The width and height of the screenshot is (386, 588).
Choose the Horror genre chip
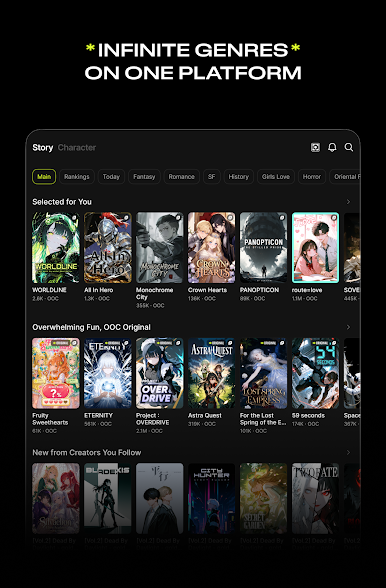click(312, 177)
